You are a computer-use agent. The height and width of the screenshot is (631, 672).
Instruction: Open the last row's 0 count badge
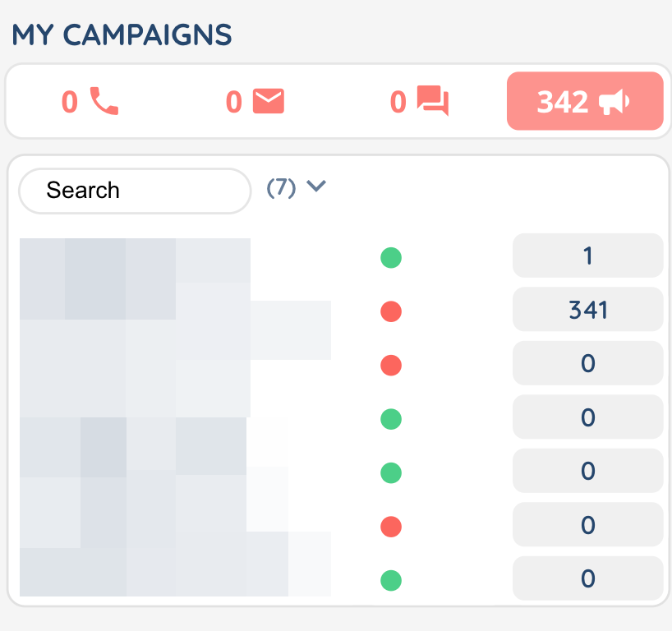pyautogui.click(x=587, y=579)
